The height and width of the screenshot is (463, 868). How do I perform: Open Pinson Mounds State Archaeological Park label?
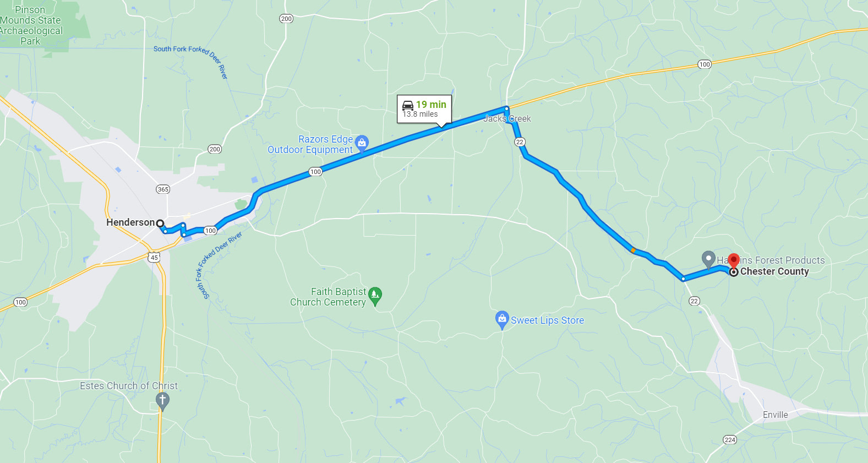(31, 25)
